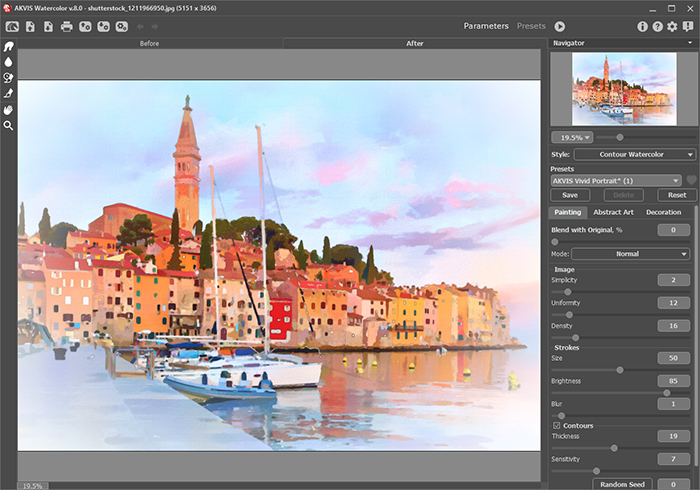Click the Brightness slider handle

tap(667, 392)
